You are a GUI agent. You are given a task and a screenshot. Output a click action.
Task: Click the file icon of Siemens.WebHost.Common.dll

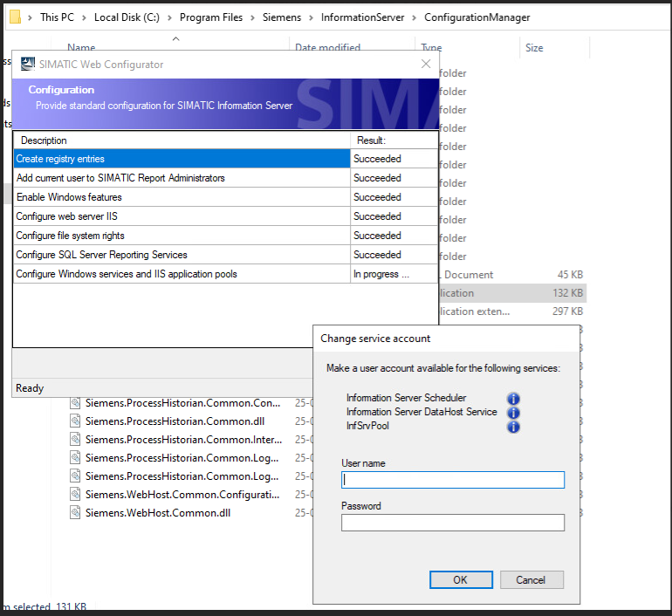[x=76, y=513]
